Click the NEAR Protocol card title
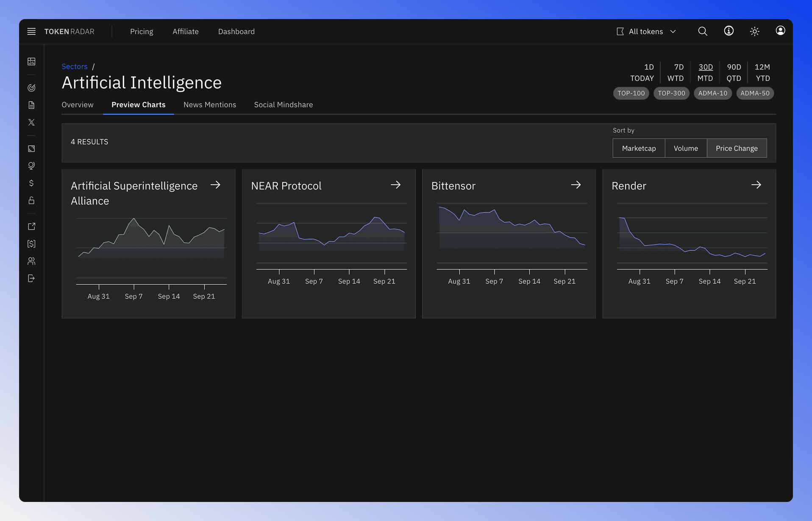812x521 pixels. click(286, 186)
